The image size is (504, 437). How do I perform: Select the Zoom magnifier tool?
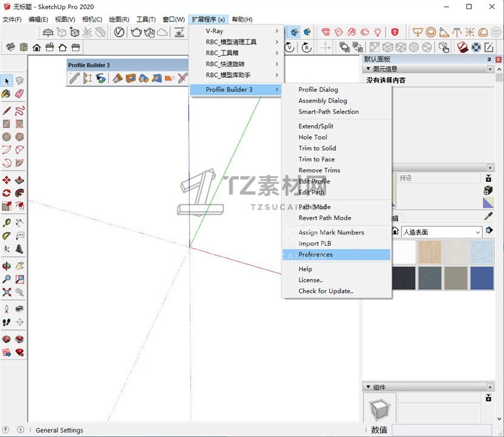(x=7, y=279)
